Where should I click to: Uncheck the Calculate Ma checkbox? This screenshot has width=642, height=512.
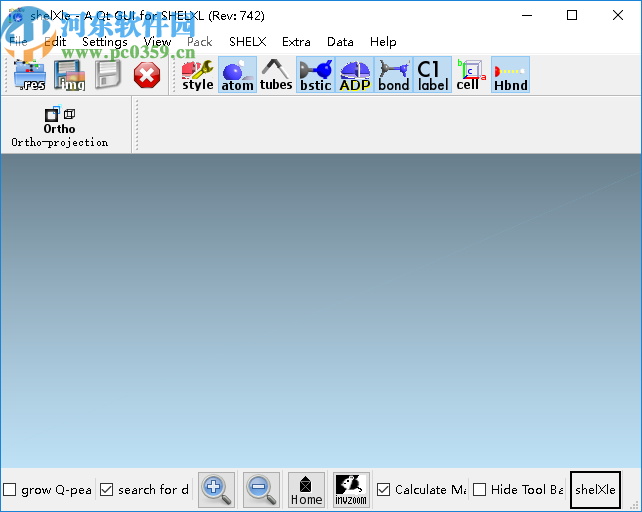point(383,489)
